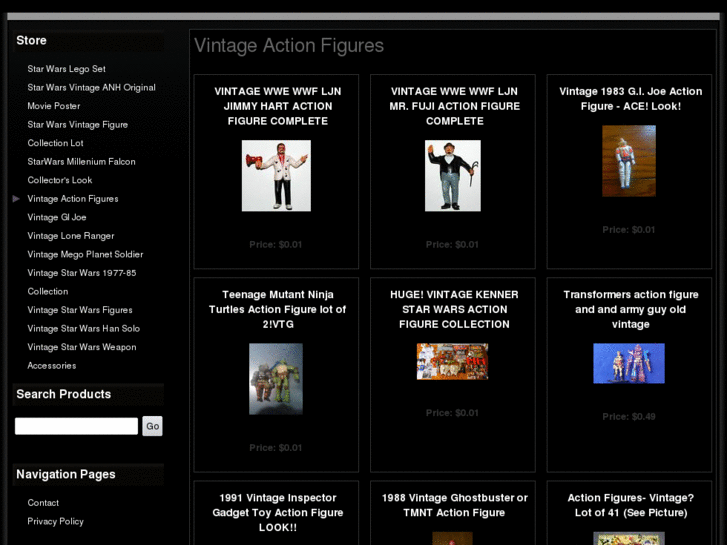727x545 pixels.
Task: Click the Search Products text field
Action: [x=77, y=426]
